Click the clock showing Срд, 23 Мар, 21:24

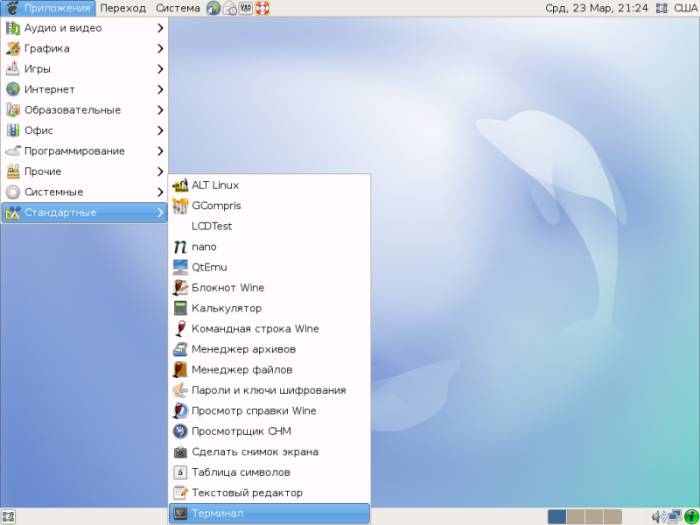(596, 8)
